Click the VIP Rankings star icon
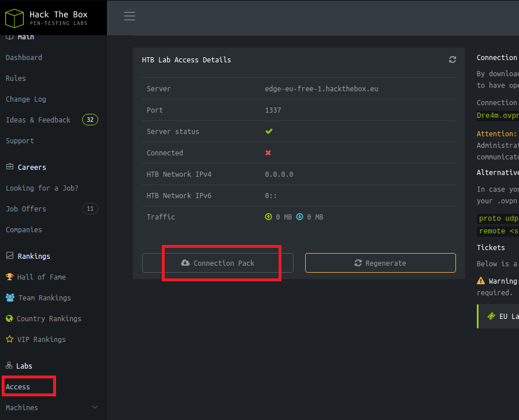This screenshot has height=420, width=519. click(x=10, y=339)
